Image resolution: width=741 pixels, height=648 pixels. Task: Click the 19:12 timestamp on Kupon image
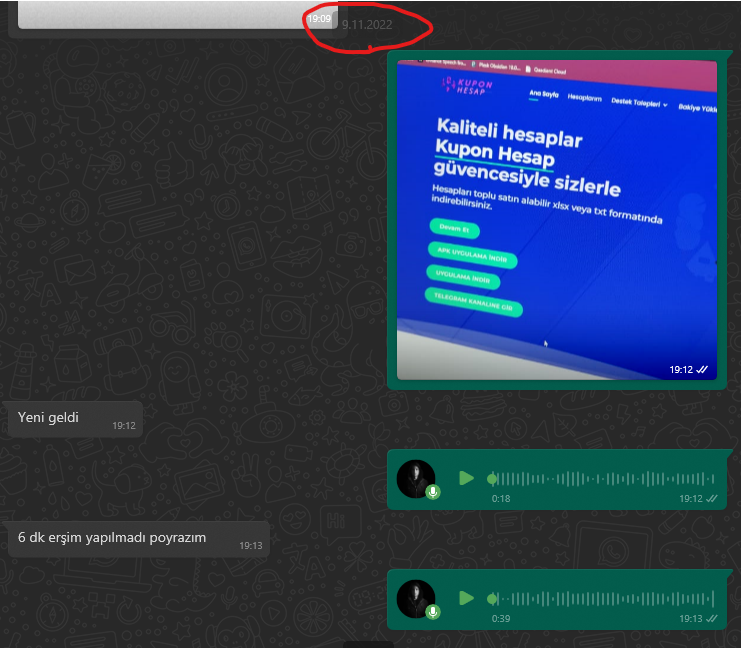point(681,370)
